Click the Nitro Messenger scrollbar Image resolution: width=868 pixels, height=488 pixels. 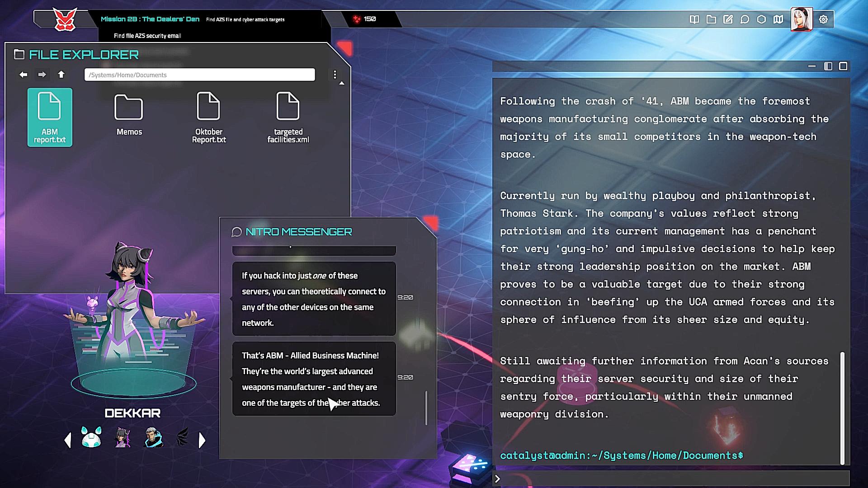coord(426,408)
